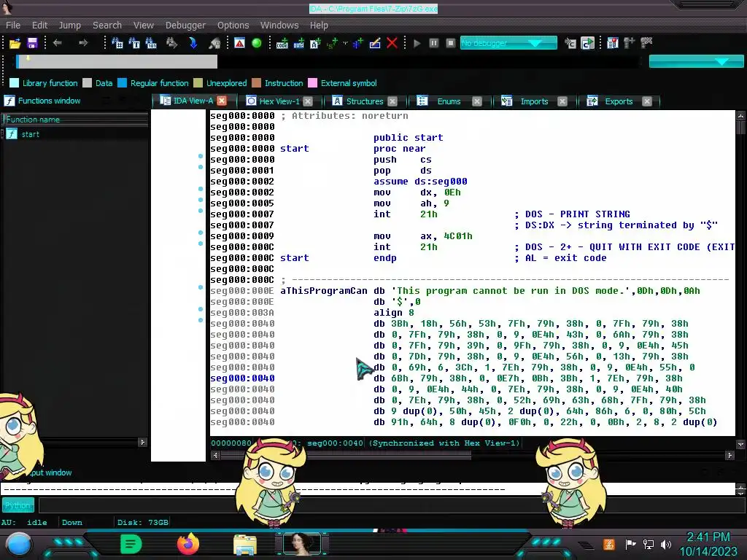Screen dimensions: 747x560
Task: Click the delete watch X icon
Action: click(x=646, y=43)
